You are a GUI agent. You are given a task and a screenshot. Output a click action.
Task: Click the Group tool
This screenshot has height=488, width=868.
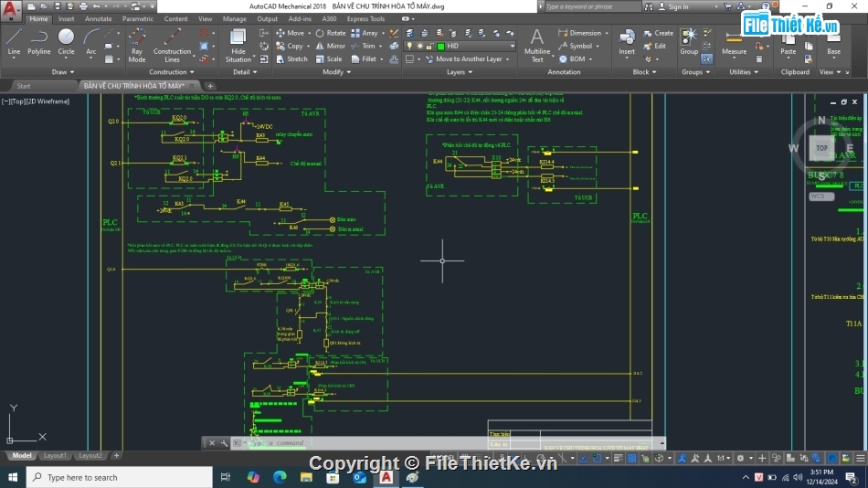[x=689, y=43]
